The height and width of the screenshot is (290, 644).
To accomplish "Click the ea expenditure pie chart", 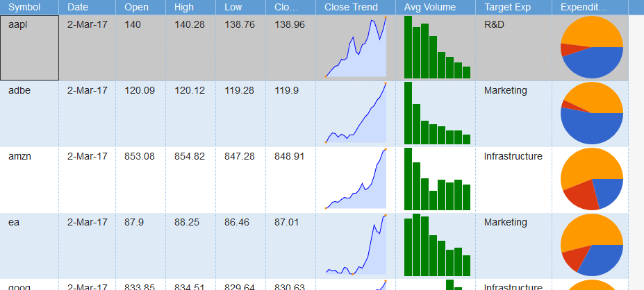I will tap(592, 245).
